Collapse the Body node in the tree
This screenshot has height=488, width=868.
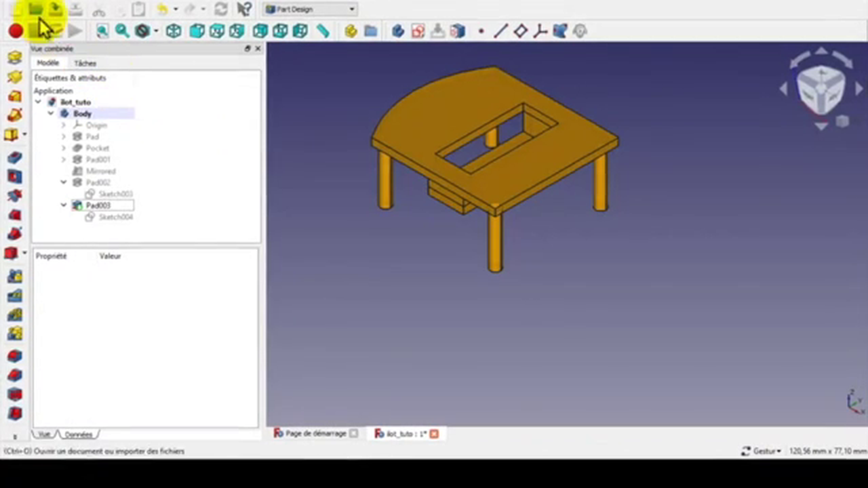click(50, 113)
